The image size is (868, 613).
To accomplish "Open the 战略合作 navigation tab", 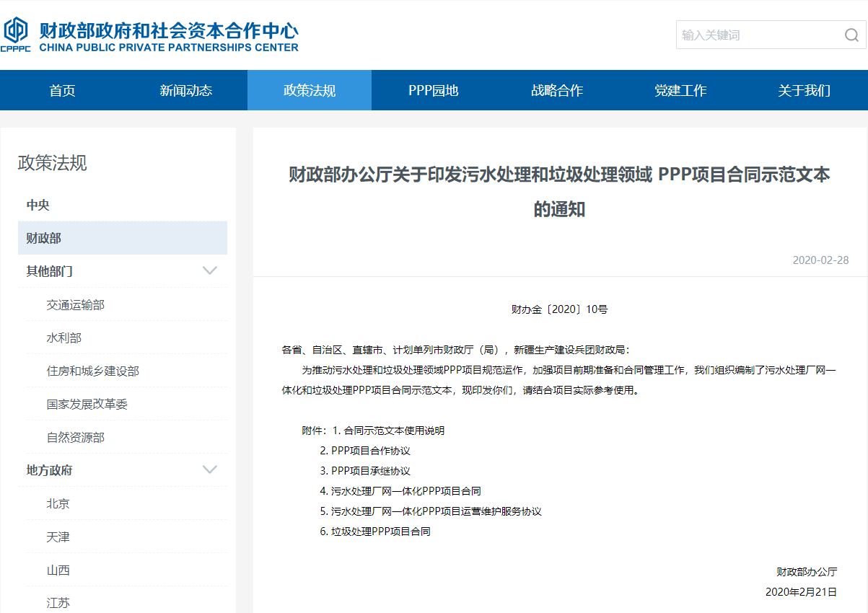I will (x=557, y=90).
